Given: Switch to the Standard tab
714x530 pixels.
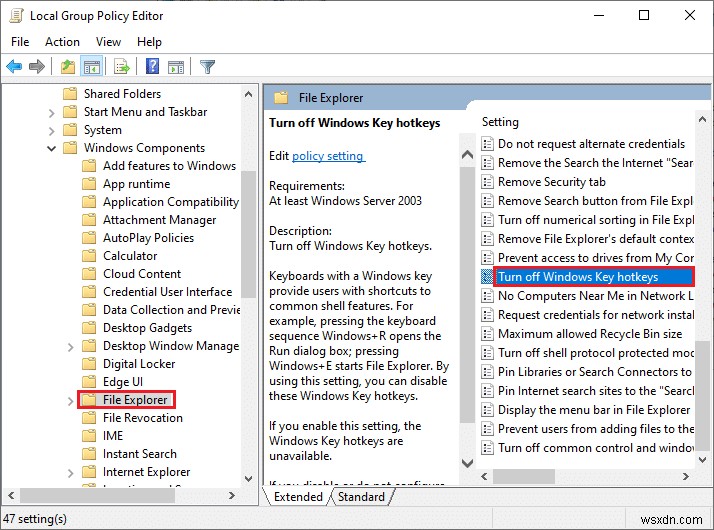Looking at the screenshot, I should [361, 496].
